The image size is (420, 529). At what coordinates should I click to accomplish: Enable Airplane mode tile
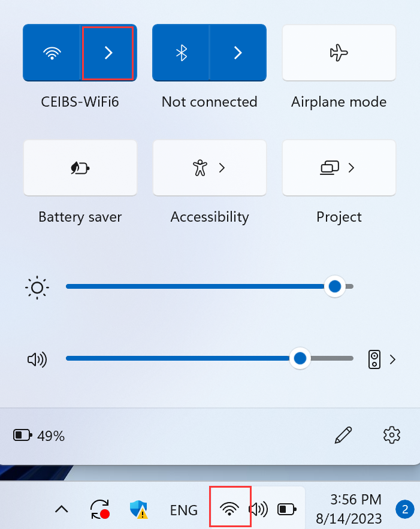tap(339, 53)
